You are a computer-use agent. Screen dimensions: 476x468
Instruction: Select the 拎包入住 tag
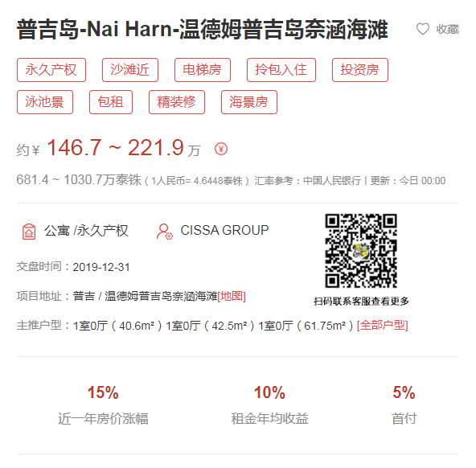(x=281, y=70)
